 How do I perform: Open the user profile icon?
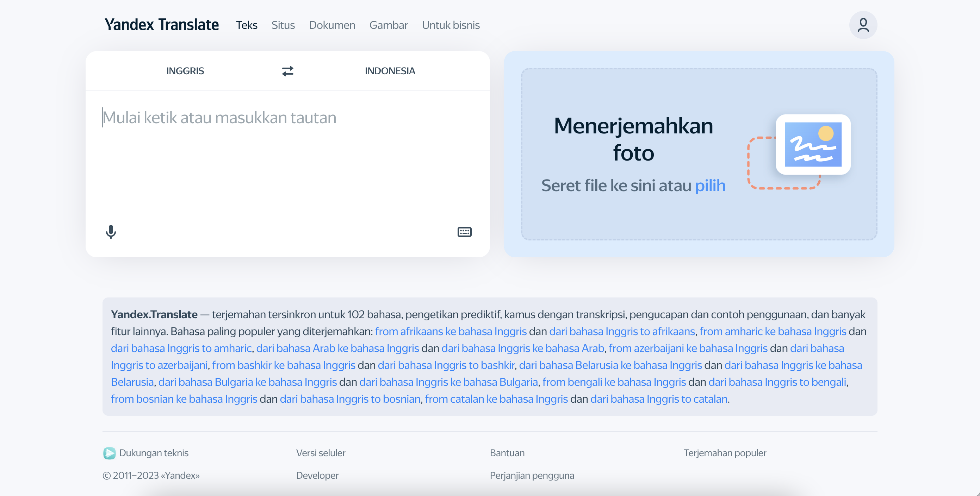[x=863, y=25]
